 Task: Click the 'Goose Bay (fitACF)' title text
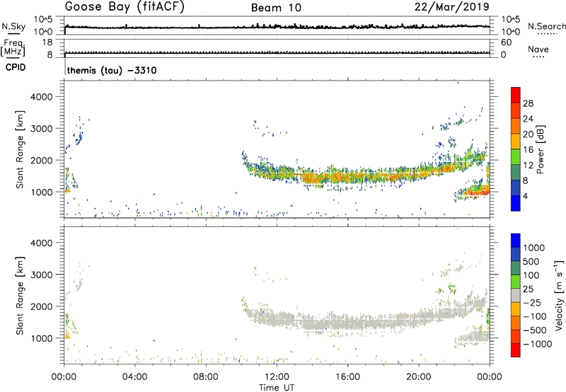pyautogui.click(x=125, y=7)
